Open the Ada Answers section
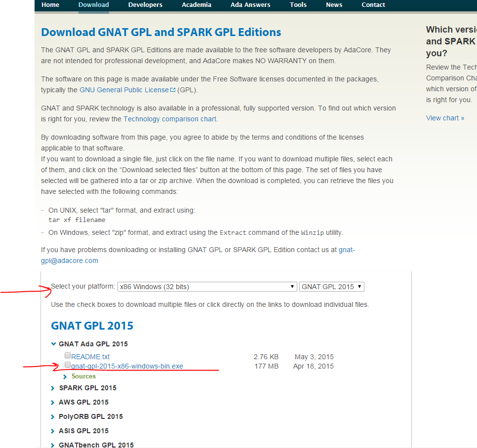This screenshot has height=448, width=477. [250, 5]
